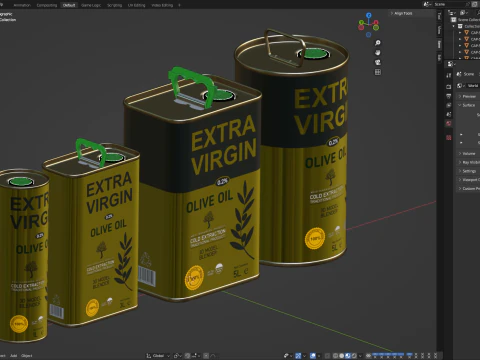Switch to solid viewport shading
Image resolution: width=480 pixels, height=360 pixels.
(341, 356)
